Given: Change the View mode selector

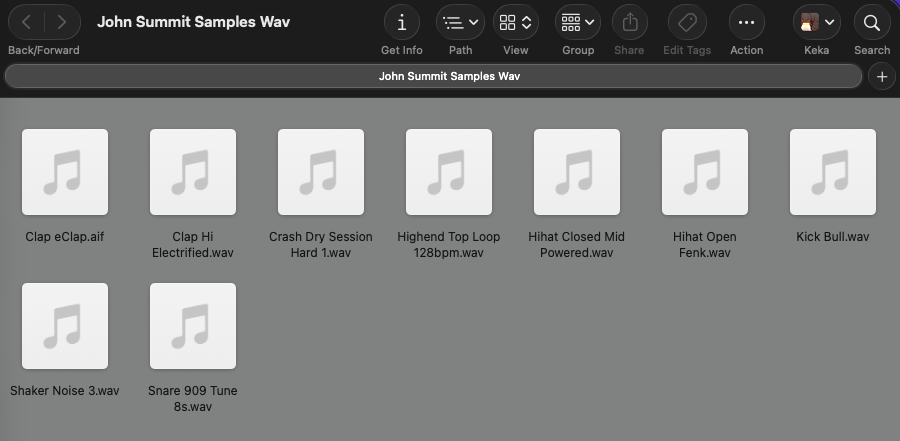Looking at the screenshot, I should point(515,22).
